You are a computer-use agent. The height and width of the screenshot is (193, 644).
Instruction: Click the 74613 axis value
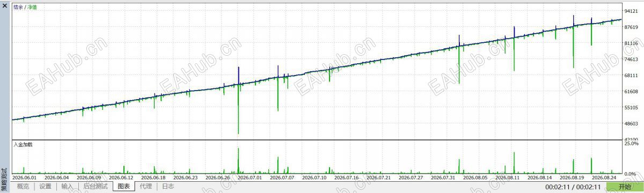631,59
